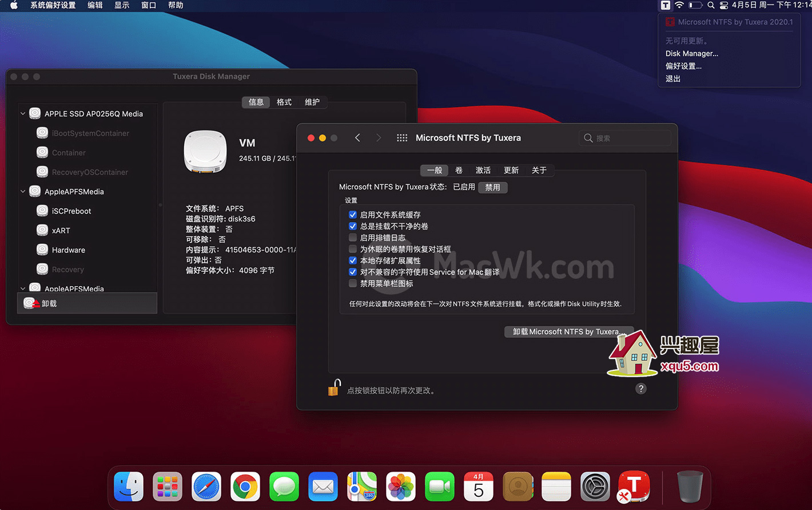Open the Trash in the dock
Screen dimensions: 812x510
690,487
